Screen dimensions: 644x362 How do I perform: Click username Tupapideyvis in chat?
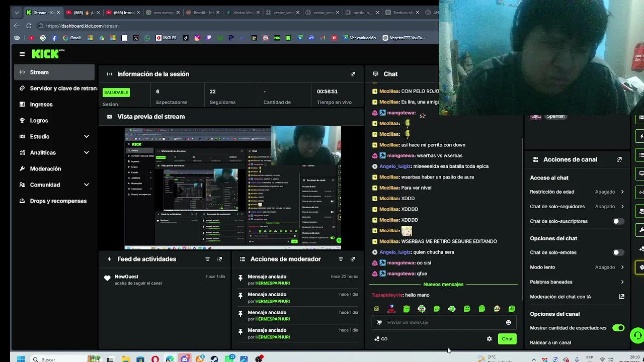tap(387, 295)
